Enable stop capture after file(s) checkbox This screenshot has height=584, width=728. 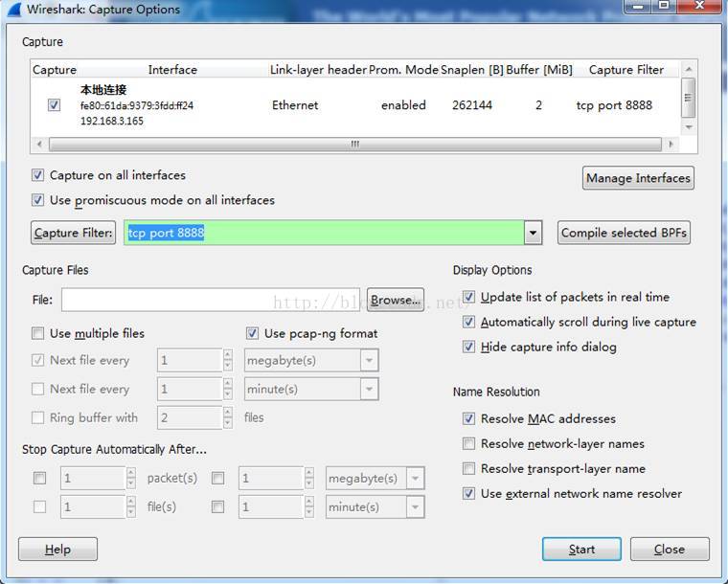click(40, 506)
